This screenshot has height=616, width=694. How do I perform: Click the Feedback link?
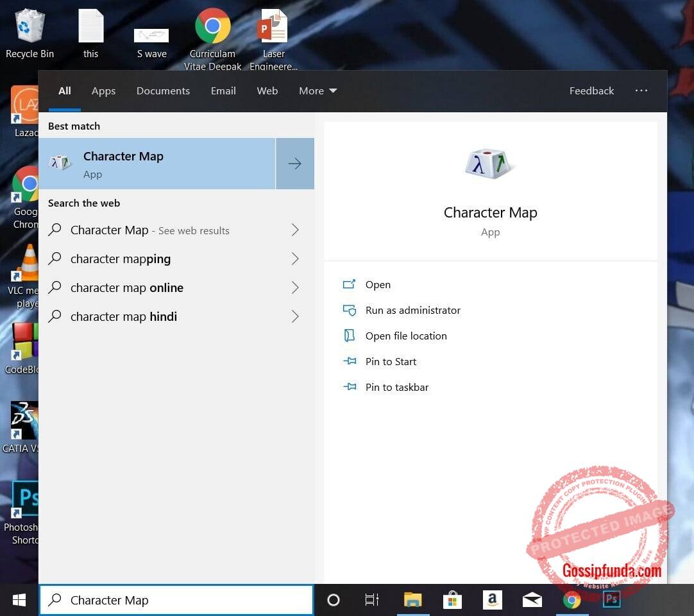(591, 91)
